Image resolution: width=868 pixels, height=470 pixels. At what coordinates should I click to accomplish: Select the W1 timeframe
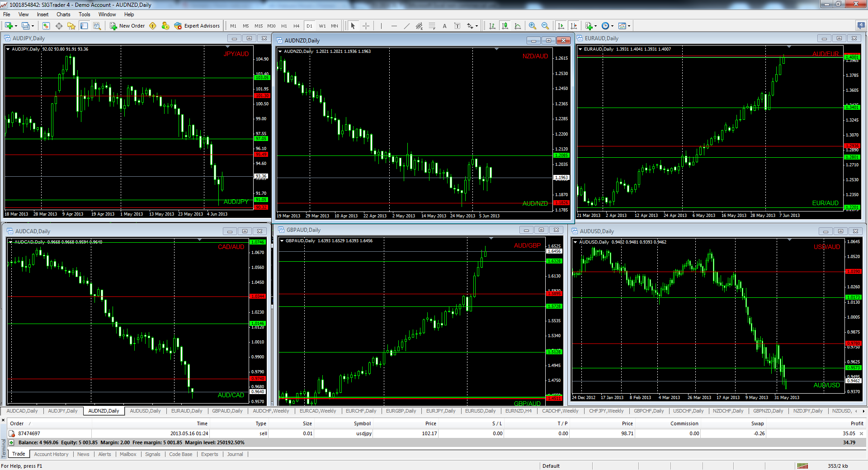click(x=322, y=26)
